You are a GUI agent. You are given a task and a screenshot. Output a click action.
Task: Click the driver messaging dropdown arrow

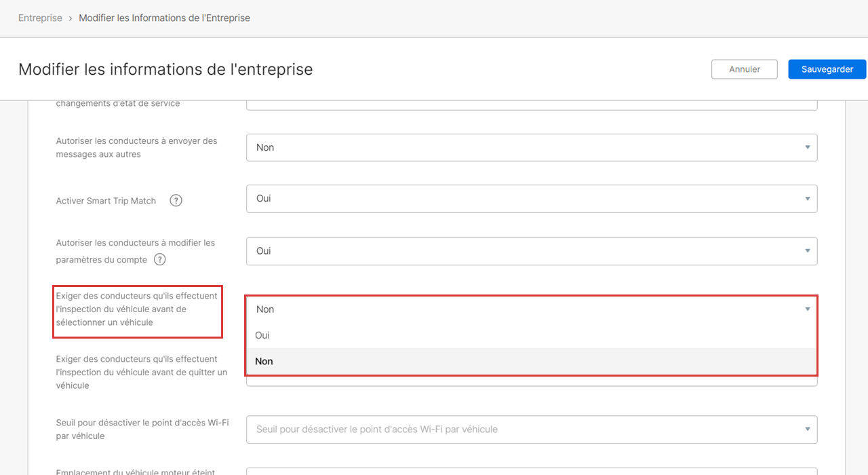807,147
